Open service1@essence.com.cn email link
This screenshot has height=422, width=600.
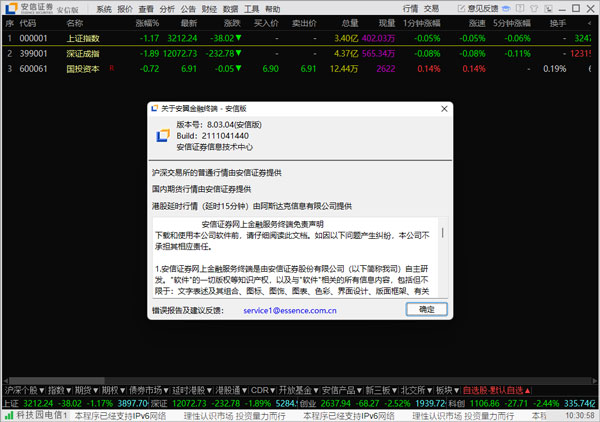[290, 311]
